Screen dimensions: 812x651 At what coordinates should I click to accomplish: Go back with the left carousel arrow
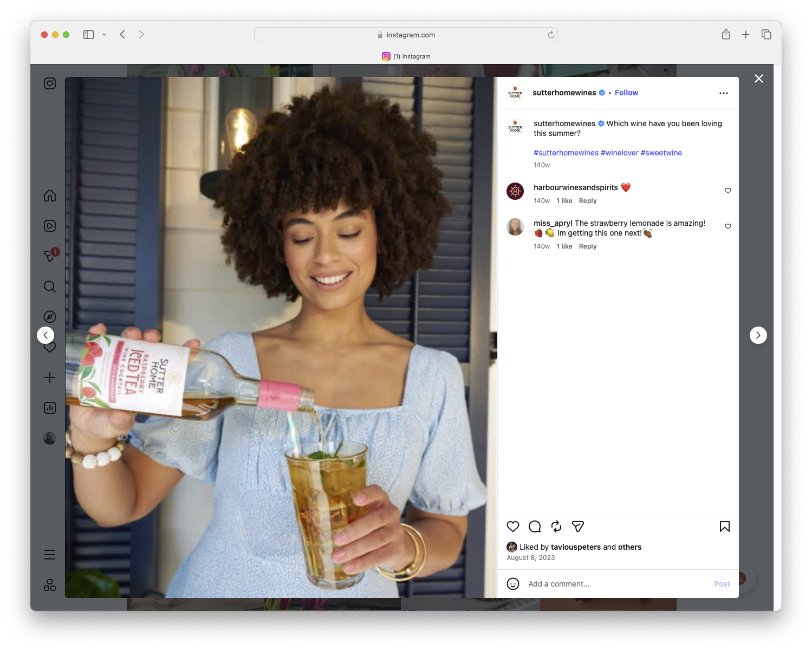click(46, 335)
